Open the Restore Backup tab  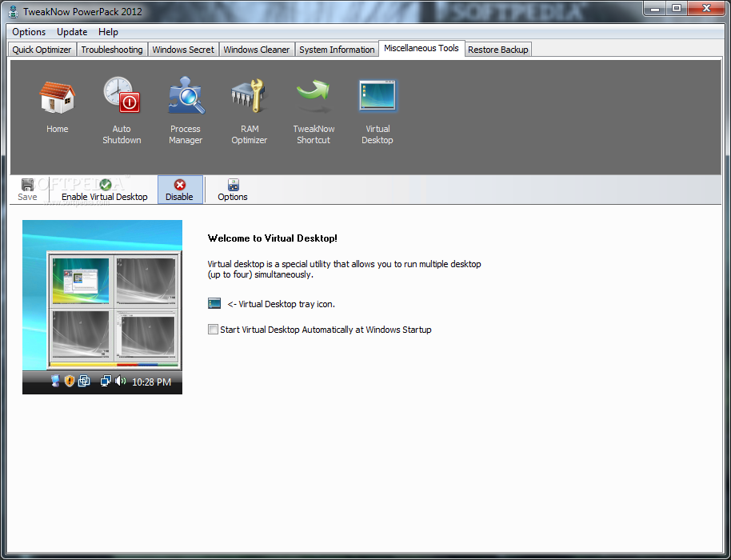click(498, 50)
